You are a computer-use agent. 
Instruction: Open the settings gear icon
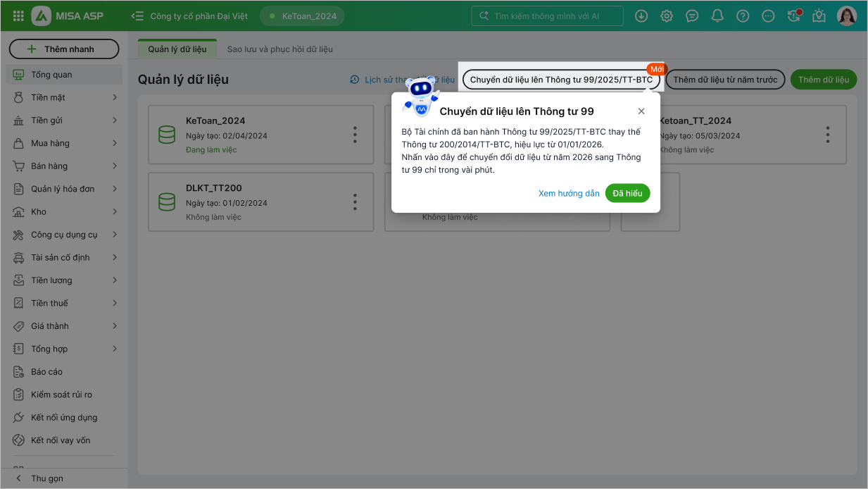[666, 16]
